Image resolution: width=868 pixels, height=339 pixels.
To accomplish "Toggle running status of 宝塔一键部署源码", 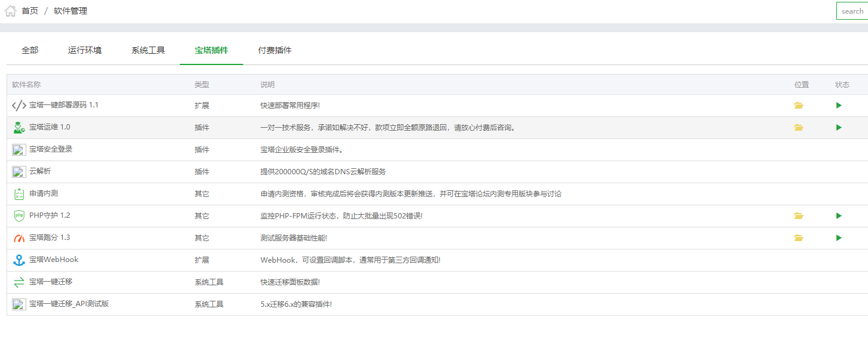I will pos(839,106).
